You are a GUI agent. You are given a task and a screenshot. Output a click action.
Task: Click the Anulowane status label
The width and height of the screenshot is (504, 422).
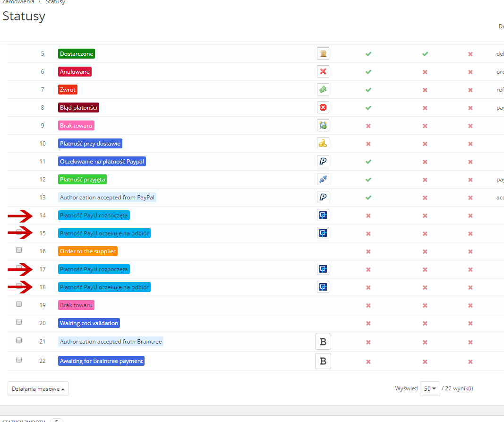pos(75,72)
